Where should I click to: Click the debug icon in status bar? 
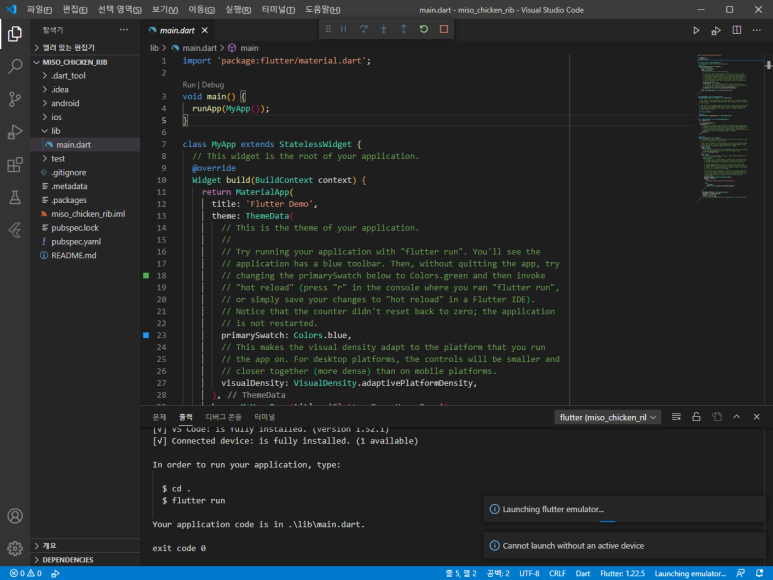[56, 574]
